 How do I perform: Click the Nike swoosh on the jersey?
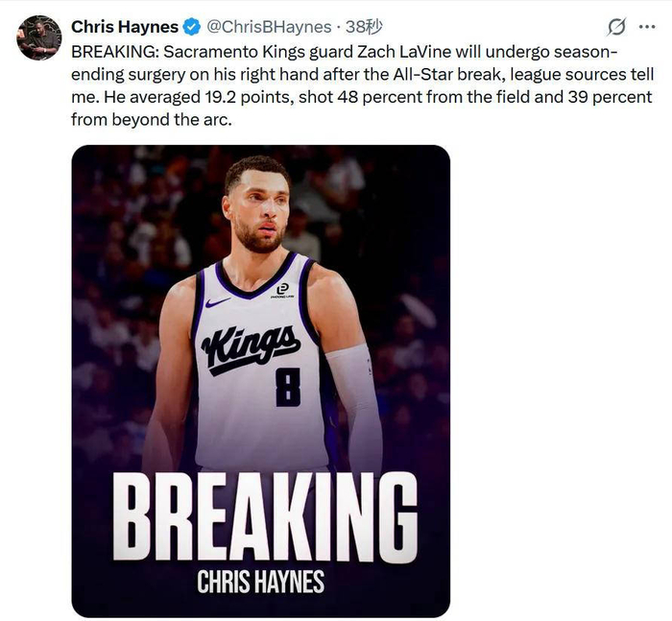click(218, 301)
